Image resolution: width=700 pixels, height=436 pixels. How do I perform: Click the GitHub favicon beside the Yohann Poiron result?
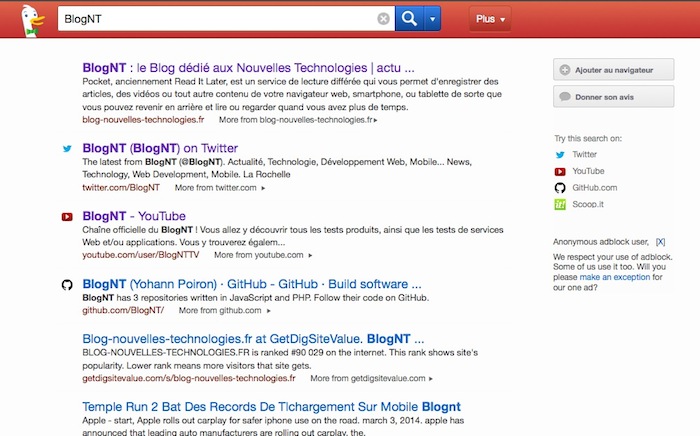[x=67, y=285]
